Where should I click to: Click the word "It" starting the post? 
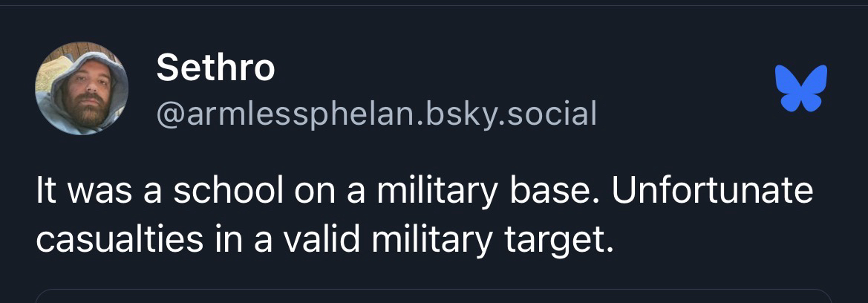[46, 192]
